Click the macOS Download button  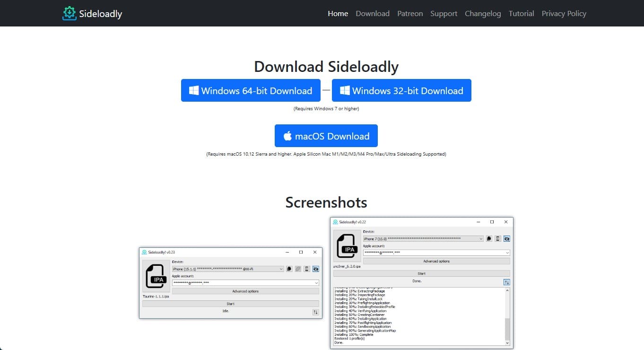click(326, 136)
